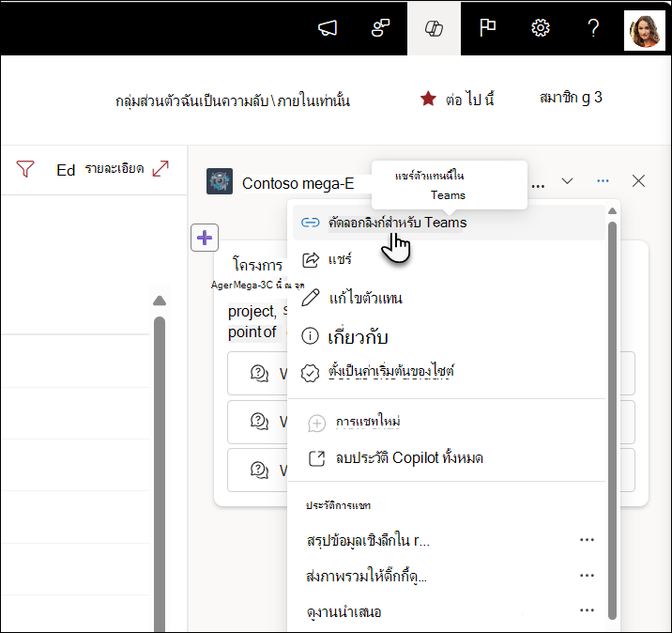The image size is (672, 633).
Task: Click the menu scrollbar up arrow
Action: (613, 210)
